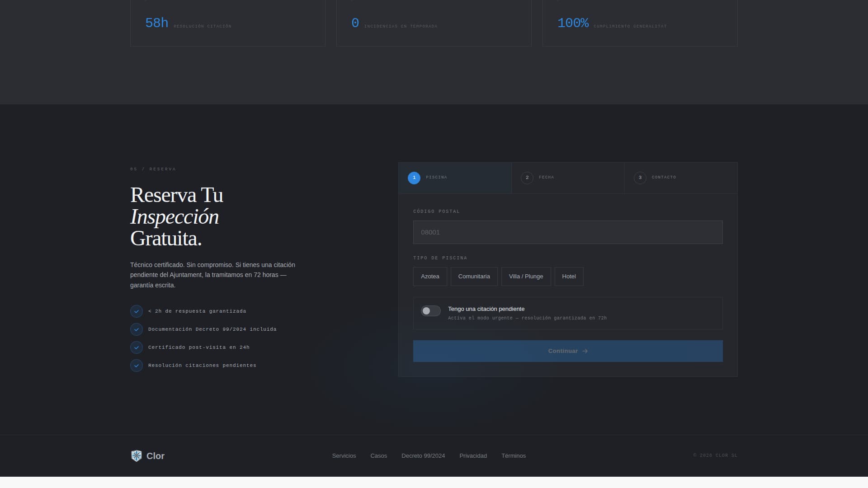Click the '58h' resolución citación stat

pos(157,23)
